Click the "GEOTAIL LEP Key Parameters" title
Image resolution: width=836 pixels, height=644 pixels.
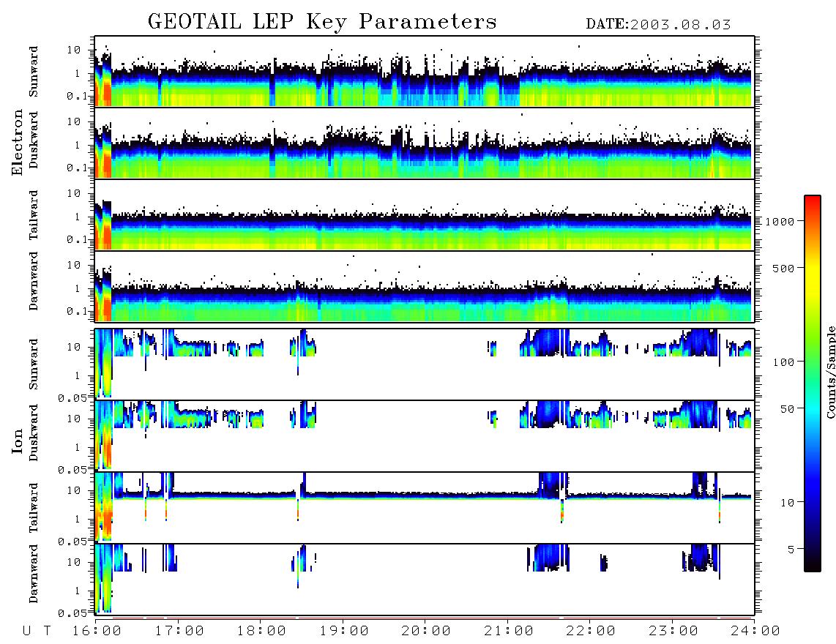point(322,23)
